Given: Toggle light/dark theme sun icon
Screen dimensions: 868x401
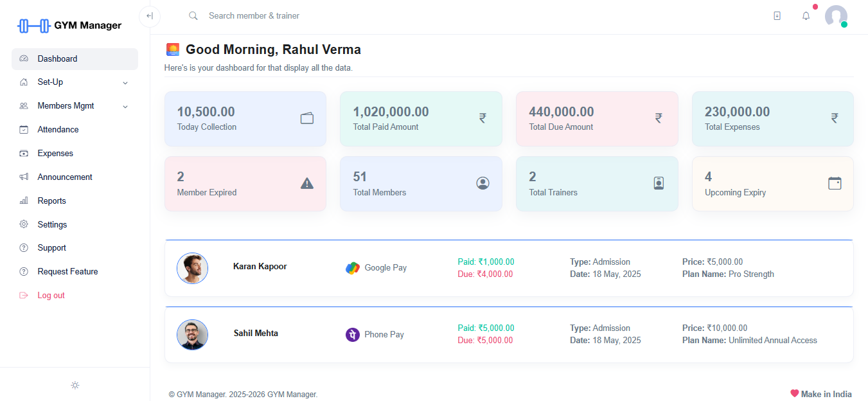Looking at the screenshot, I should 75,385.
